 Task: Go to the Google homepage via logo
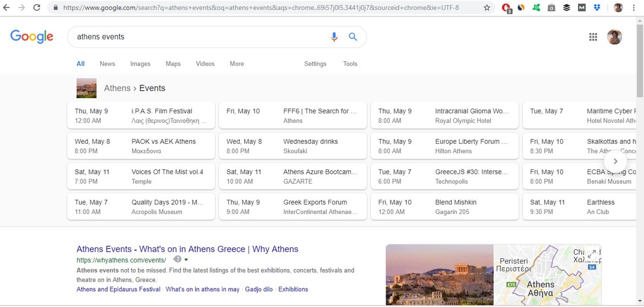[32, 36]
